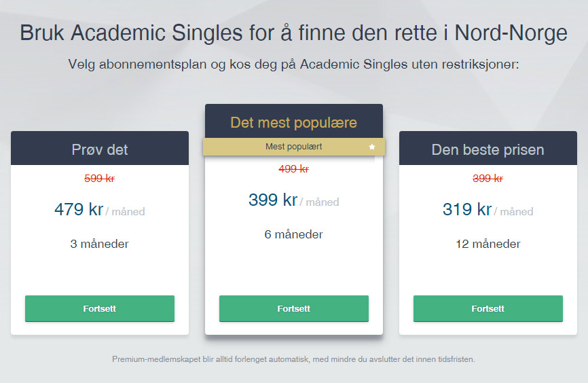This screenshot has height=383, width=588.
Task: Click the 6 måneder duration text
Action: pyautogui.click(x=293, y=234)
